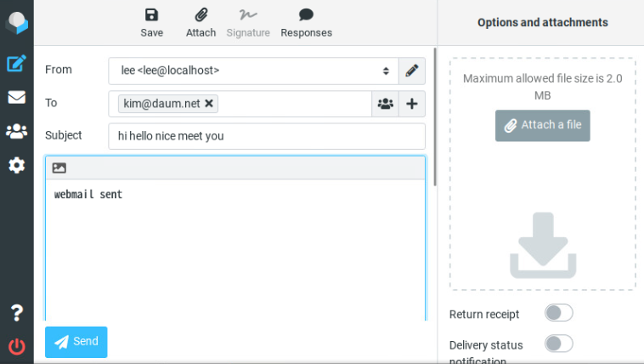Enable Return receipt switch

(x=558, y=313)
